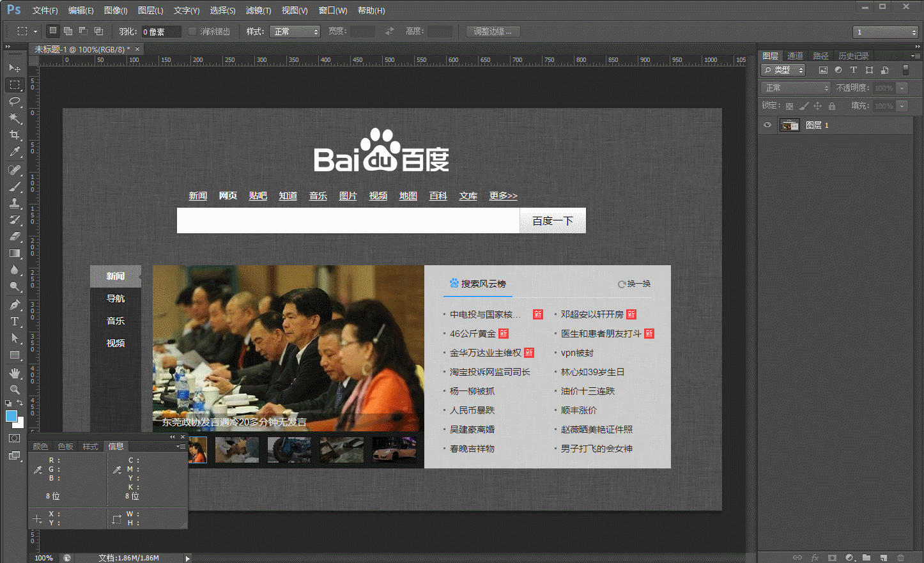Viewport: 924px width, 563px height.
Task: Open the 滤镜(T) menu
Action: coord(258,10)
